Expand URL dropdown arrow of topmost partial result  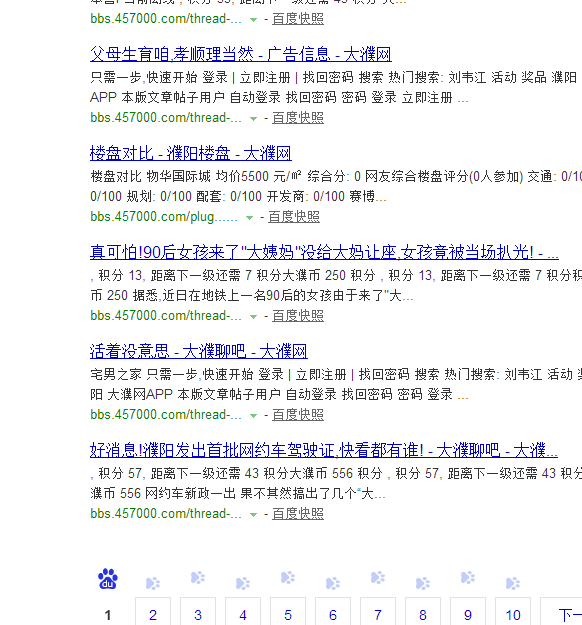(x=253, y=20)
